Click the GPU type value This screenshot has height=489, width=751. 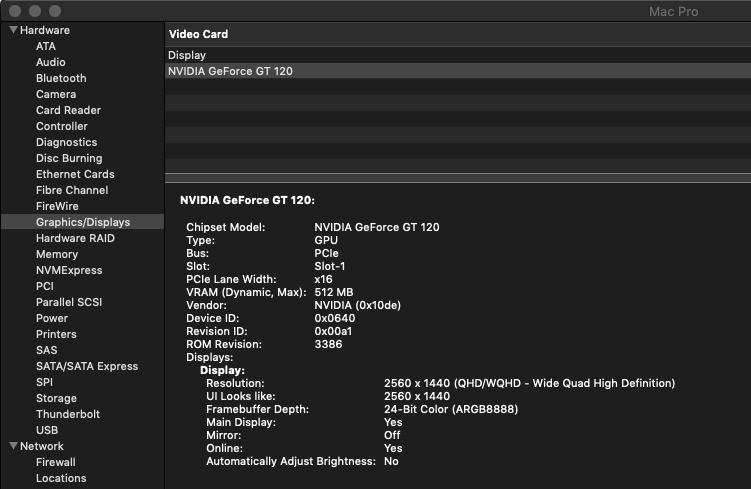click(x=326, y=240)
